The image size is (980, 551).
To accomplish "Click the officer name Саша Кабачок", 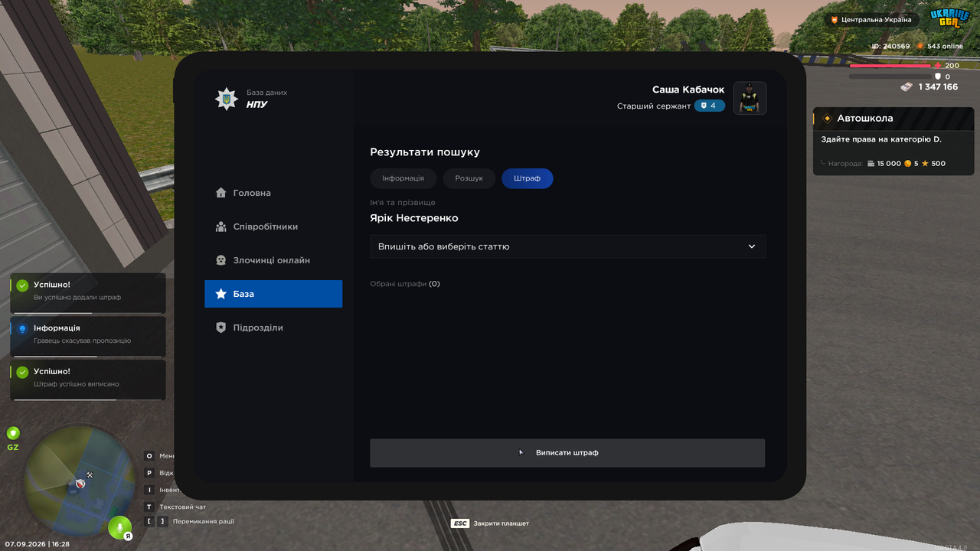I will [688, 90].
